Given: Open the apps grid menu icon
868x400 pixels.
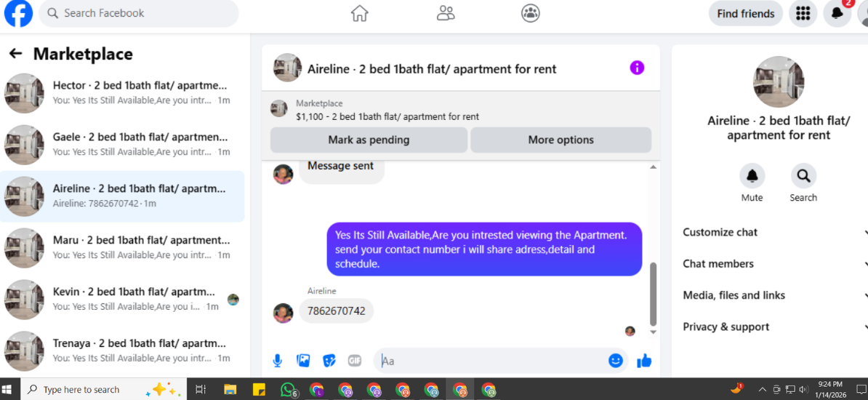Looking at the screenshot, I should pos(803,13).
